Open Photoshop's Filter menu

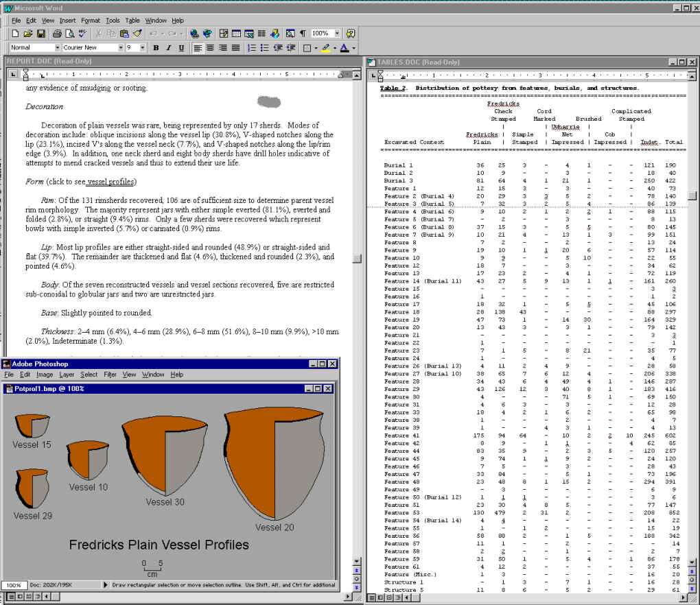(110, 375)
